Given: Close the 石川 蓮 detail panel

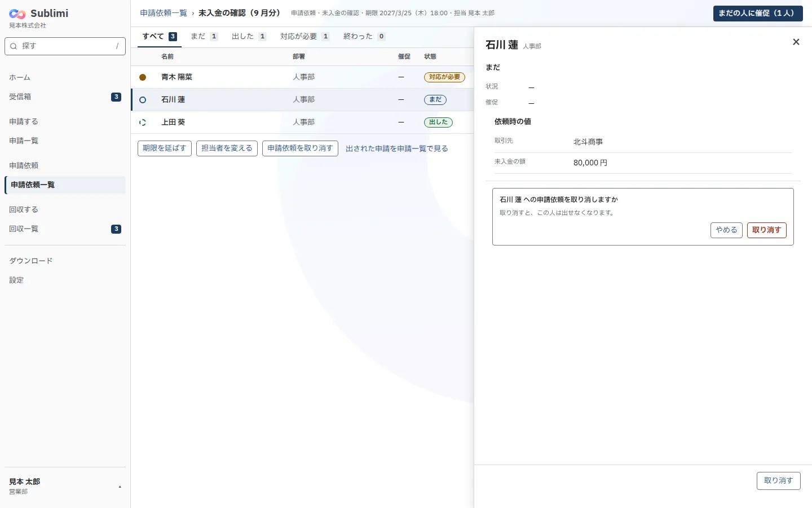Looking at the screenshot, I should pyautogui.click(x=796, y=42).
